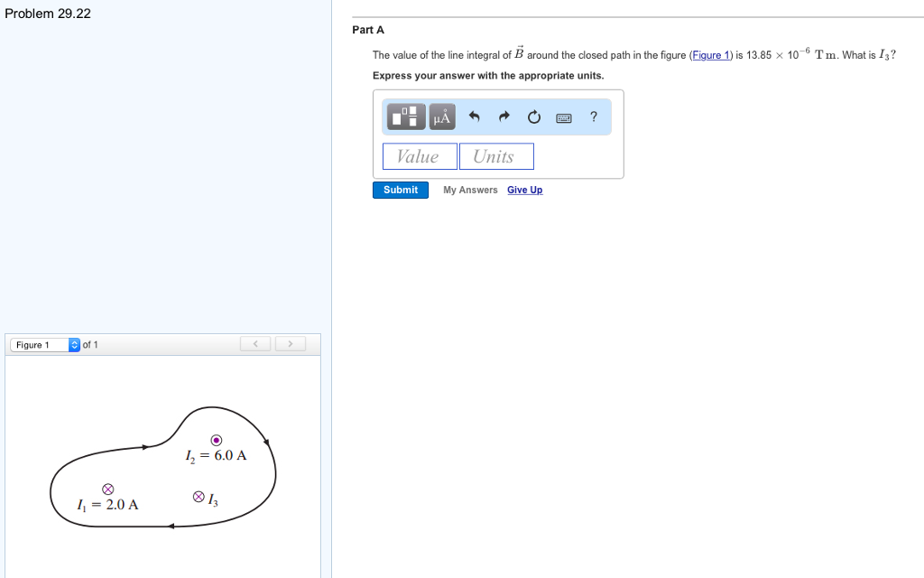Screen dimensions: 924x578
Task: Click the redo arrow icon
Action: (504, 117)
